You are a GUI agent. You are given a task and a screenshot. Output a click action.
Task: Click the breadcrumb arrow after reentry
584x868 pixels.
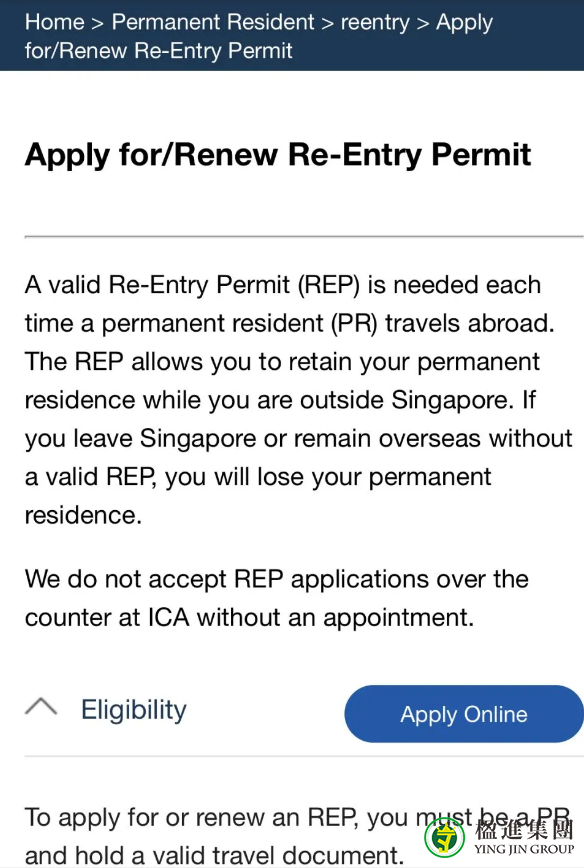[x=423, y=24]
